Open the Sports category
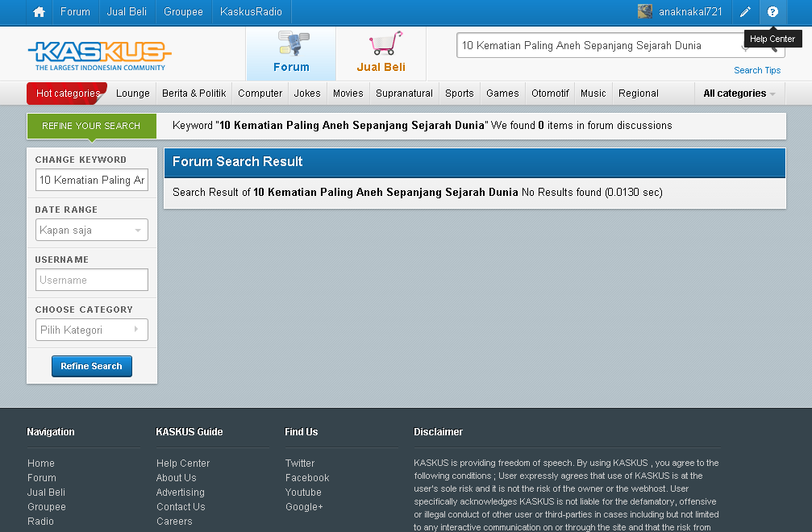 pos(460,94)
